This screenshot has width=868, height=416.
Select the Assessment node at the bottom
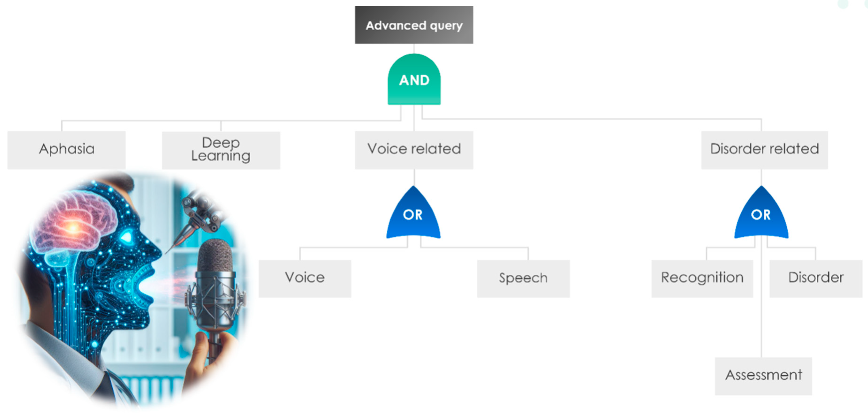coord(763,376)
